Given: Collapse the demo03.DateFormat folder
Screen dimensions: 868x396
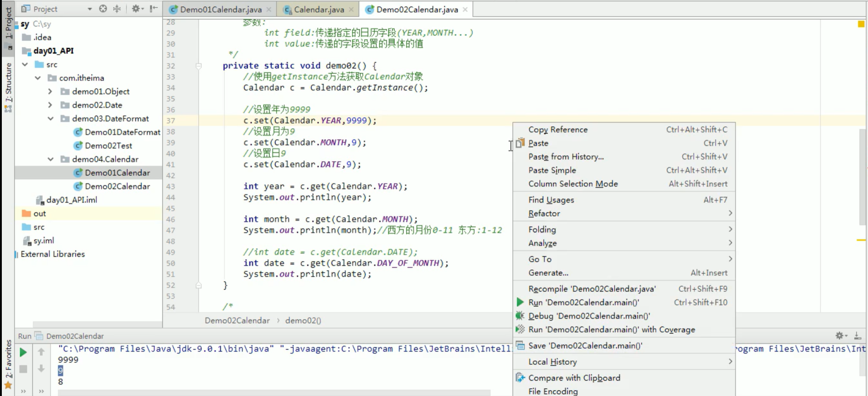Looking at the screenshot, I should pyautogui.click(x=50, y=118).
